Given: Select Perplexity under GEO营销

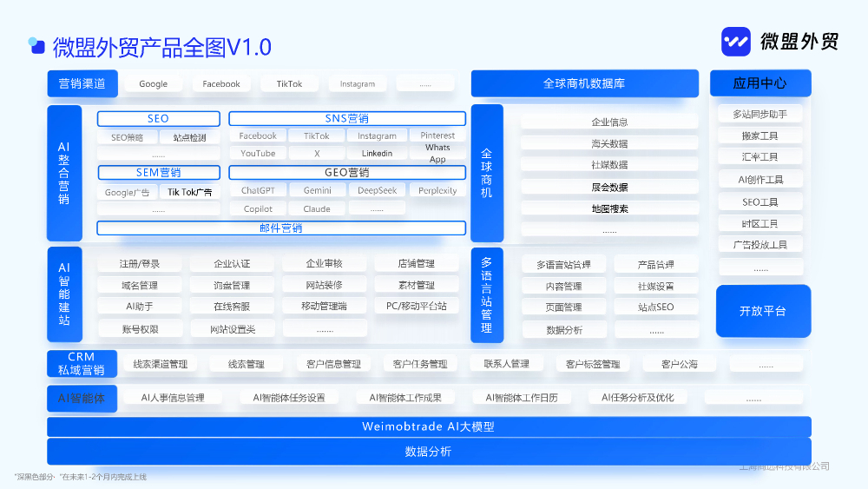Looking at the screenshot, I should click(x=437, y=190).
